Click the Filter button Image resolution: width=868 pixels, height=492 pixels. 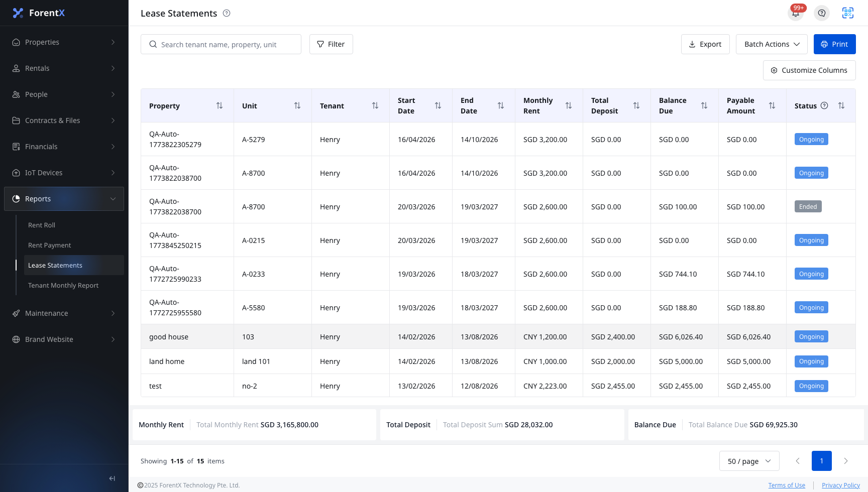(331, 44)
